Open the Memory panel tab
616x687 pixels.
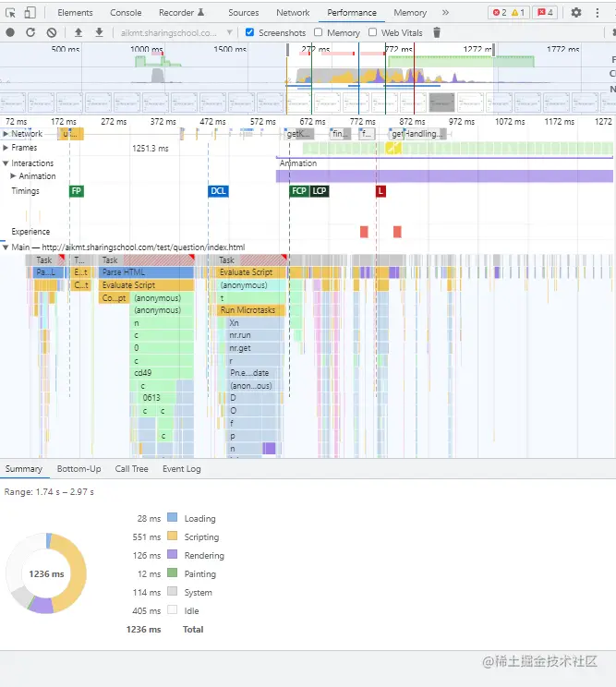pos(410,13)
